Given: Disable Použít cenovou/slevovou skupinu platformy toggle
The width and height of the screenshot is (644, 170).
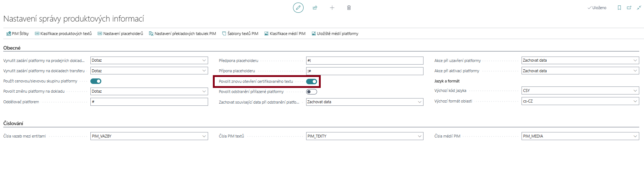Looking at the screenshot, I should point(96,81).
